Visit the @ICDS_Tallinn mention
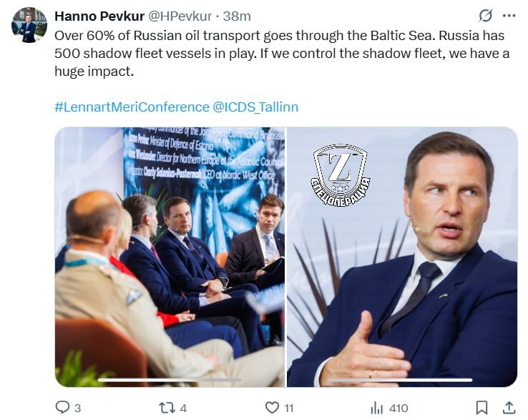Screen dimensions: 528x420 pos(255,107)
